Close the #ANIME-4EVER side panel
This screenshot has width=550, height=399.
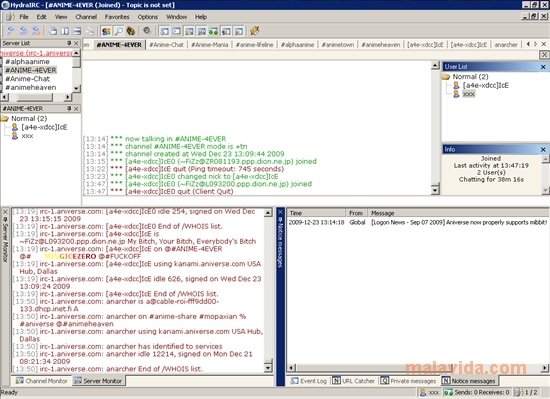[76, 109]
